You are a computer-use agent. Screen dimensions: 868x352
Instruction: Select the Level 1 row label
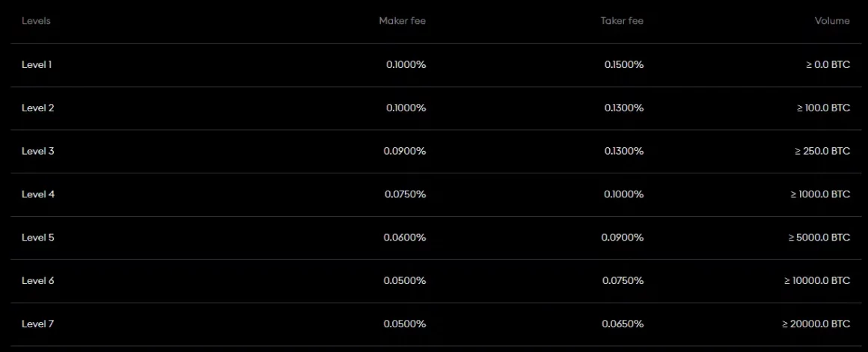[37, 65]
